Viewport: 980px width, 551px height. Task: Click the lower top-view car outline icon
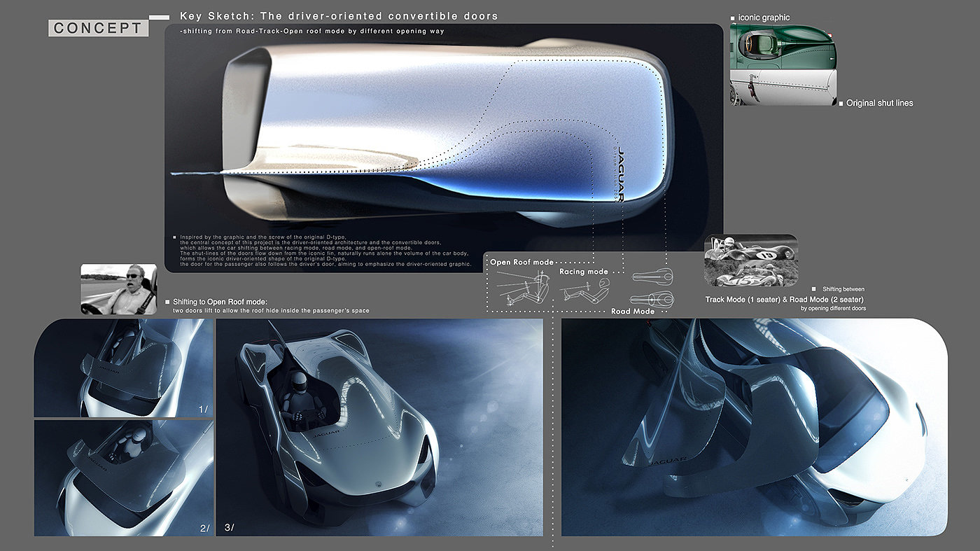[x=652, y=299]
